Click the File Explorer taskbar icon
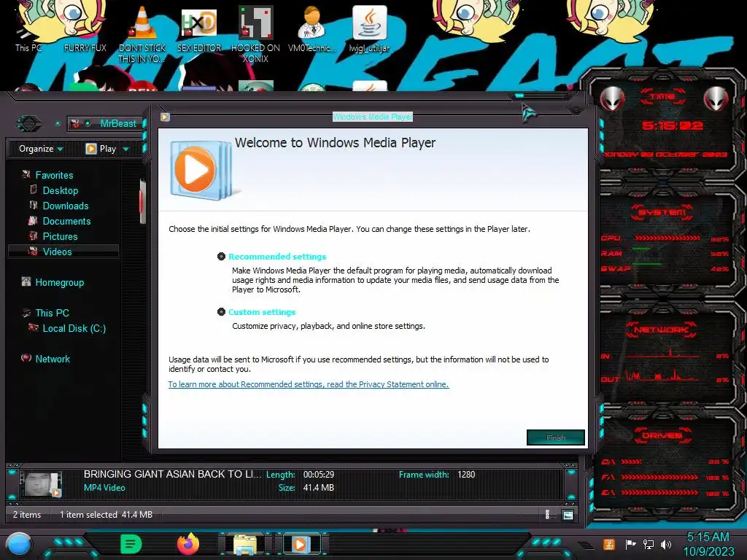 coord(245,545)
